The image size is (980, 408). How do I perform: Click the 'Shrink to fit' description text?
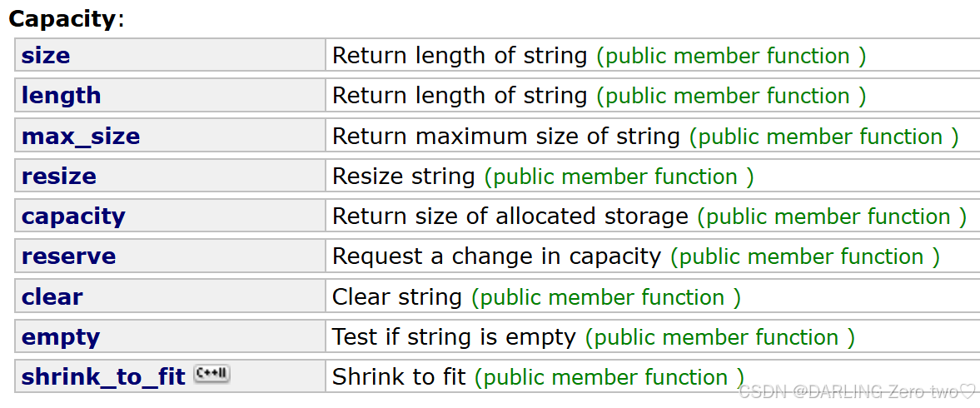[x=399, y=377]
